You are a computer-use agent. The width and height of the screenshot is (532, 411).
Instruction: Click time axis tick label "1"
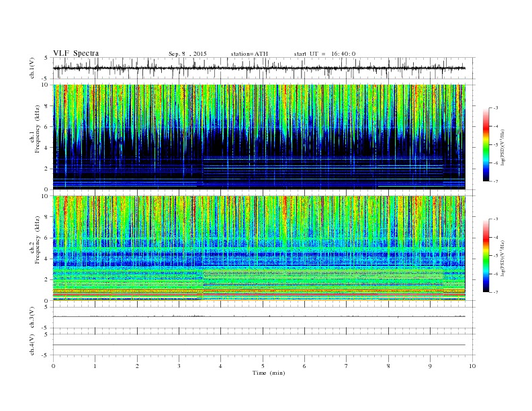click(x=95, y=366)
